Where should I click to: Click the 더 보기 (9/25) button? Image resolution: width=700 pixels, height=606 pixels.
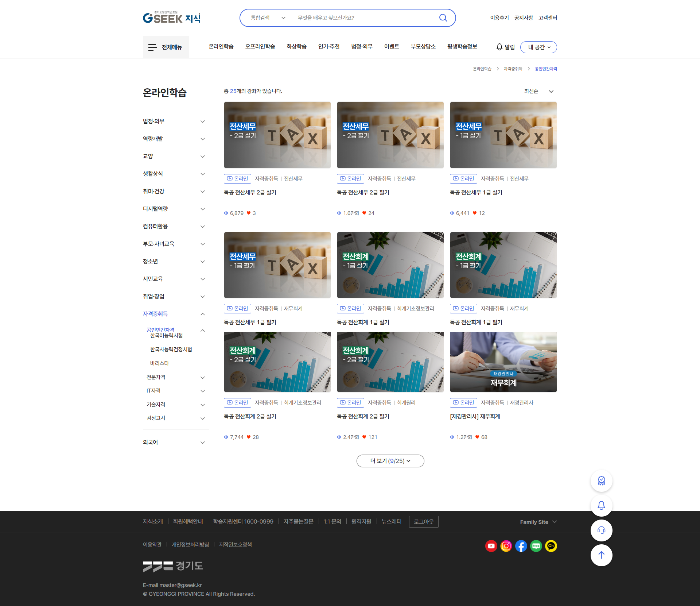click(390, 461)
